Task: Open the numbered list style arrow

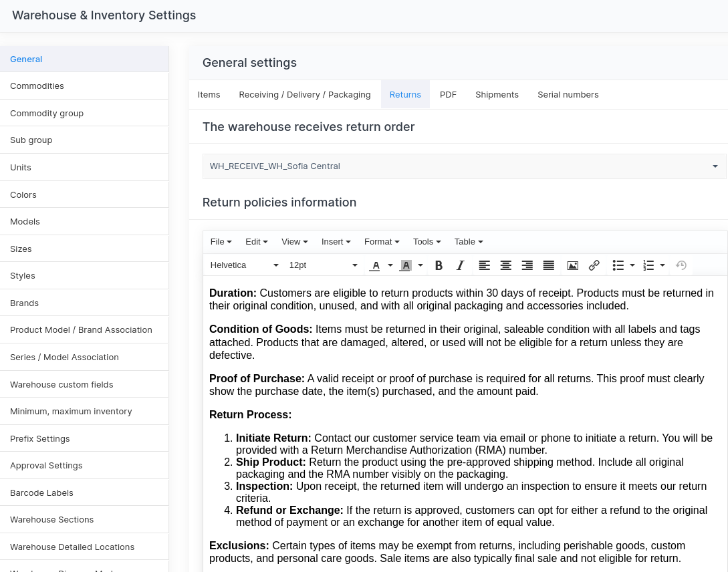Action: [662, 265]
